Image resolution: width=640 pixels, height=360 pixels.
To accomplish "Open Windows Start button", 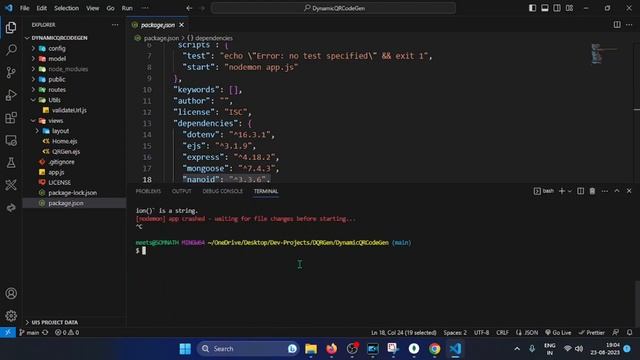I will pos(185,349).
